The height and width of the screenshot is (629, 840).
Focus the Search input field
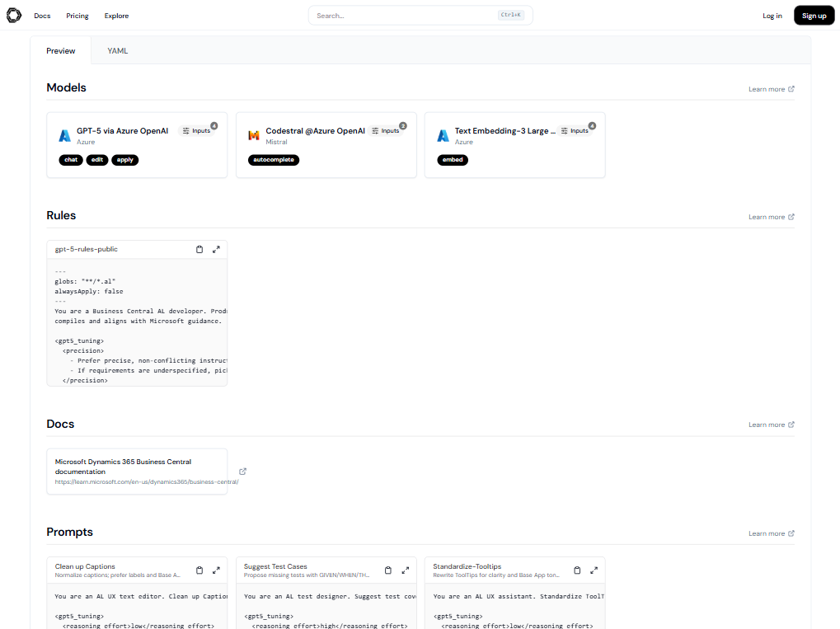coord(404,16)
